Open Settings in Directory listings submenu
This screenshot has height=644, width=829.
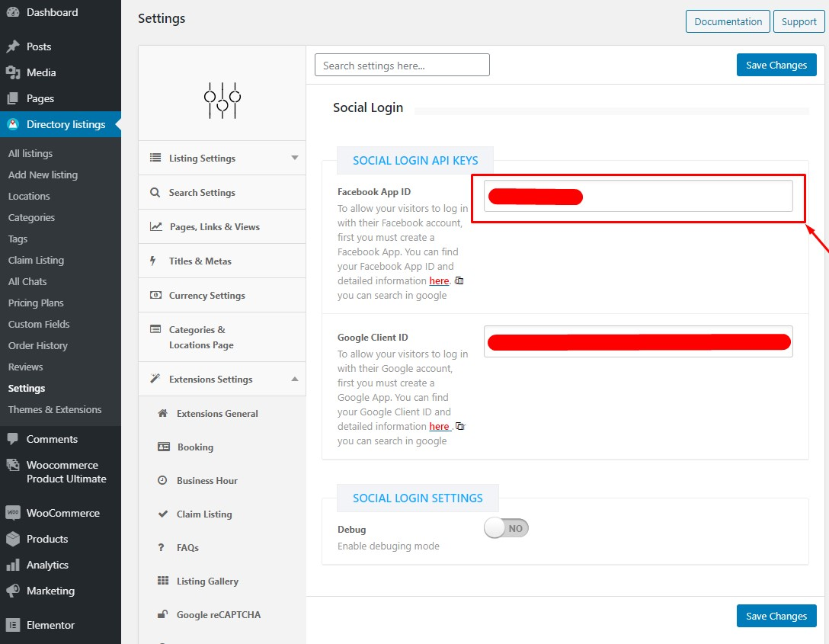tap(27, 388)
